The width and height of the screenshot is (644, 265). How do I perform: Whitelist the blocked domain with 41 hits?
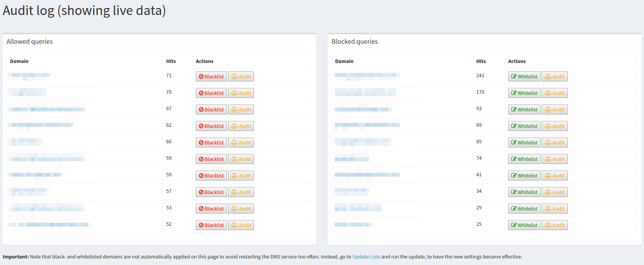click(x=524, y=176)
